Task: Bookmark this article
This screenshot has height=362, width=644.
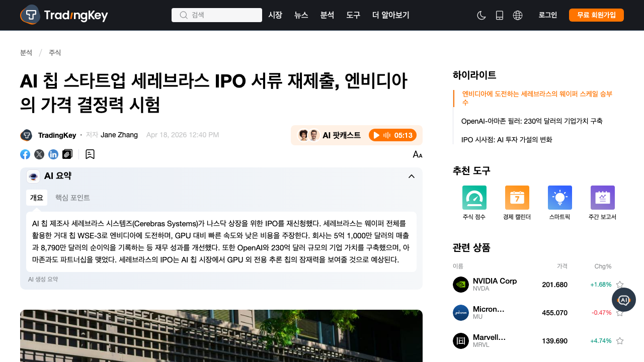Action: (x=90, y=154)
